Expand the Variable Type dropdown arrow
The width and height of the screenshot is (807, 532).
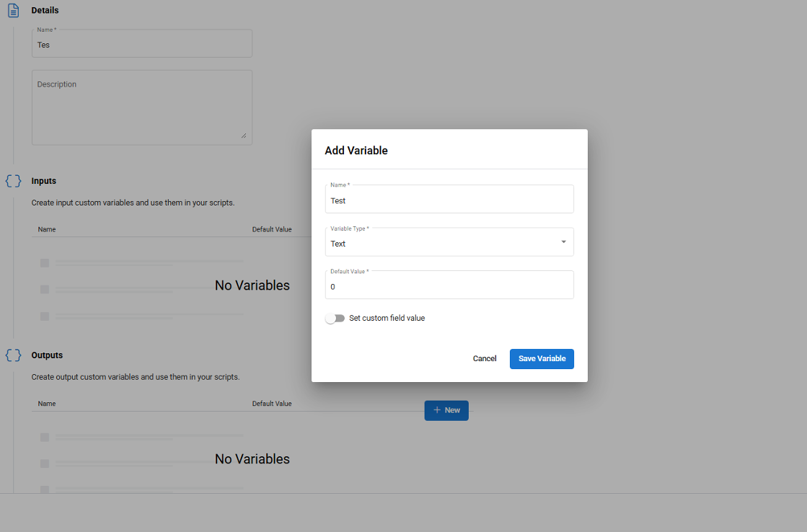click(x=563, y=242)
